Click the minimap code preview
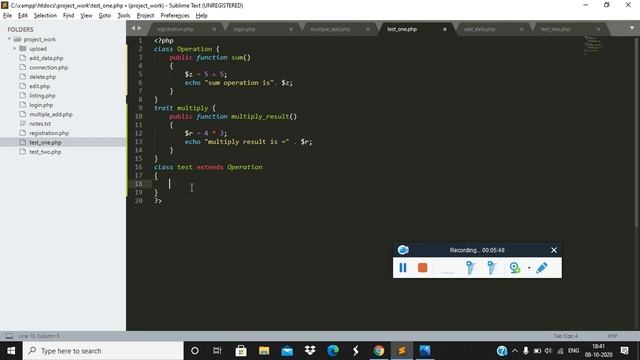This screenshot has width=640, height=360. click(593, 44)
